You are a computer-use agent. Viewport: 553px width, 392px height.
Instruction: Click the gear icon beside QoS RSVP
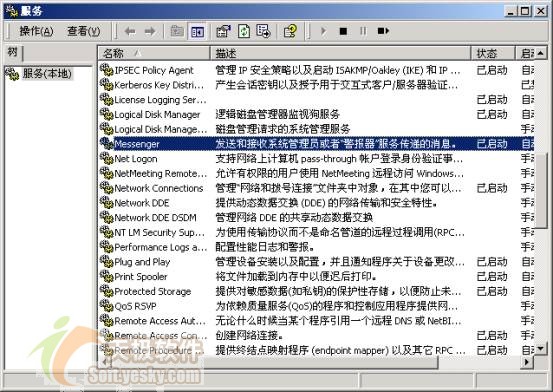[106, 306]
